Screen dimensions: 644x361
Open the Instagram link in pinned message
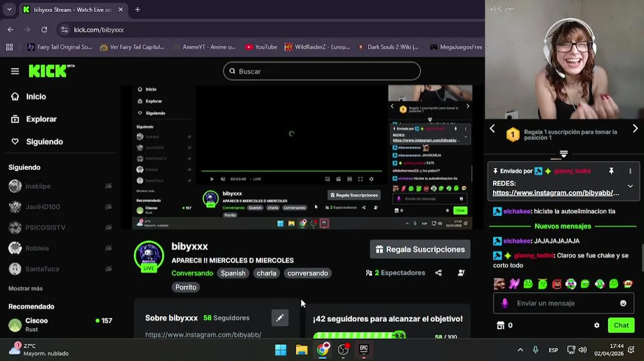point(556,193)
